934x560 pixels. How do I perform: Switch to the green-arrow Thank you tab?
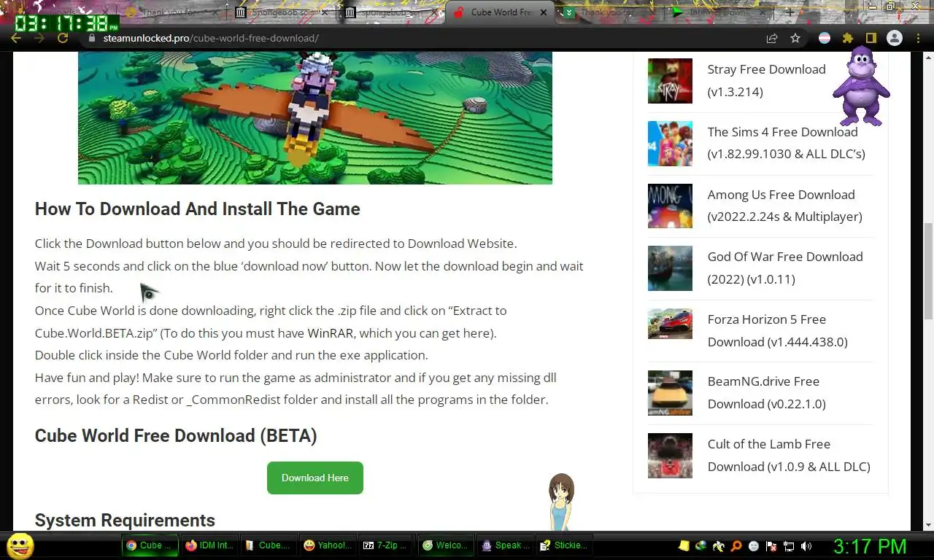[609, 12]
